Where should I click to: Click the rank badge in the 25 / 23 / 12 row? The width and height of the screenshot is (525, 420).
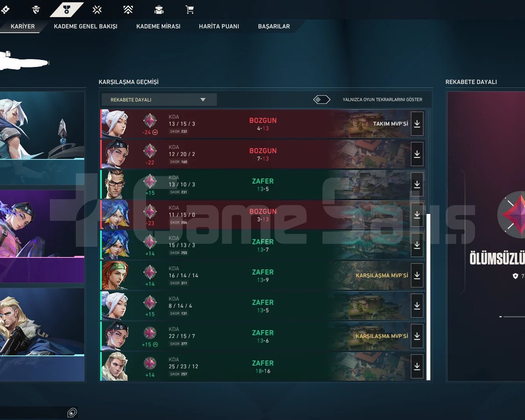coord(150,363)
